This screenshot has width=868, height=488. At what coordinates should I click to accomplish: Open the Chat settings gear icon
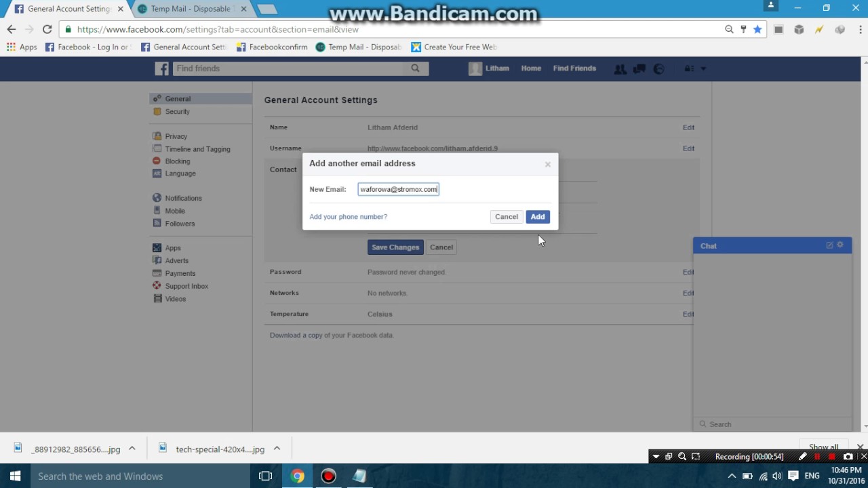[x=840, y=245]
